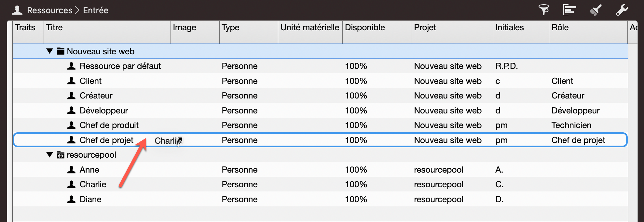This screenshot has height=222, width=644.
Task: Click Ressources in the breadcrumb path
Action: coord(49,10)
